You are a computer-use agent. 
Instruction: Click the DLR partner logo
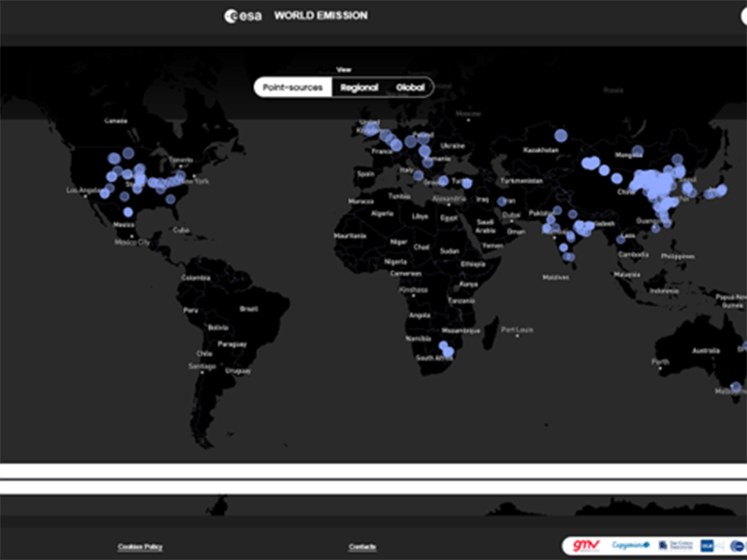(707, 545)
